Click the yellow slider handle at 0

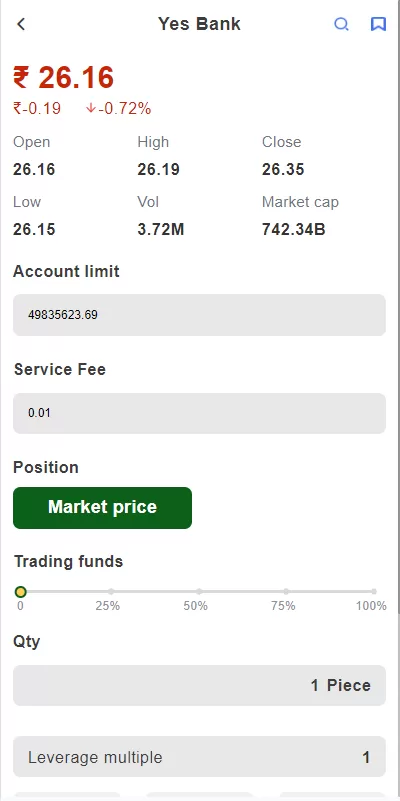20,592
